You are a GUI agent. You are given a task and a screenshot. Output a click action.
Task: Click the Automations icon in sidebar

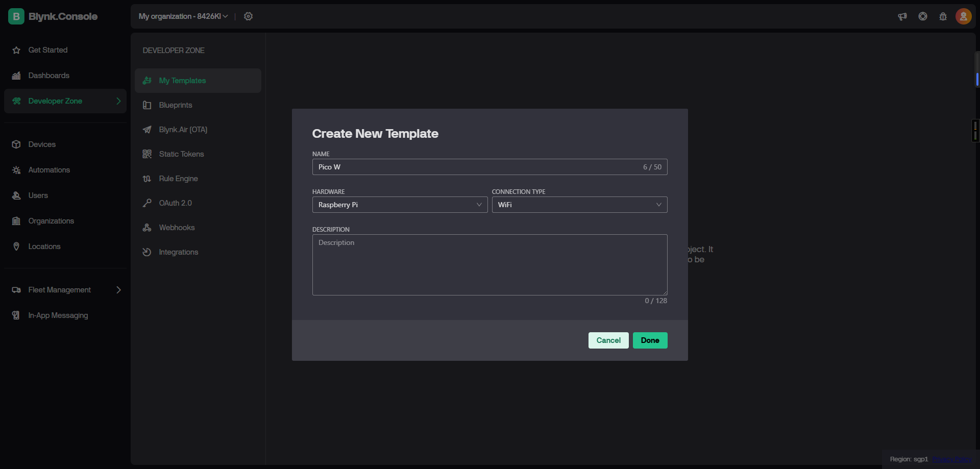(x=16, y=170)
